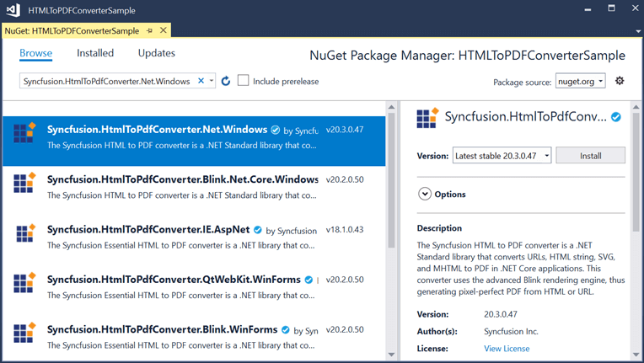
Task: Open the View License link
Action: 507,349
